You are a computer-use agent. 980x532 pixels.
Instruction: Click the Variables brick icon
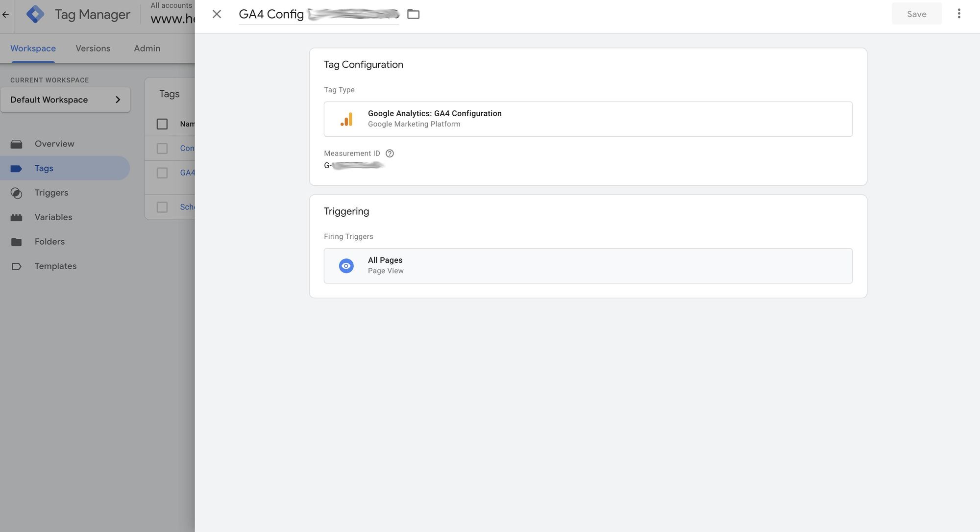16,218
